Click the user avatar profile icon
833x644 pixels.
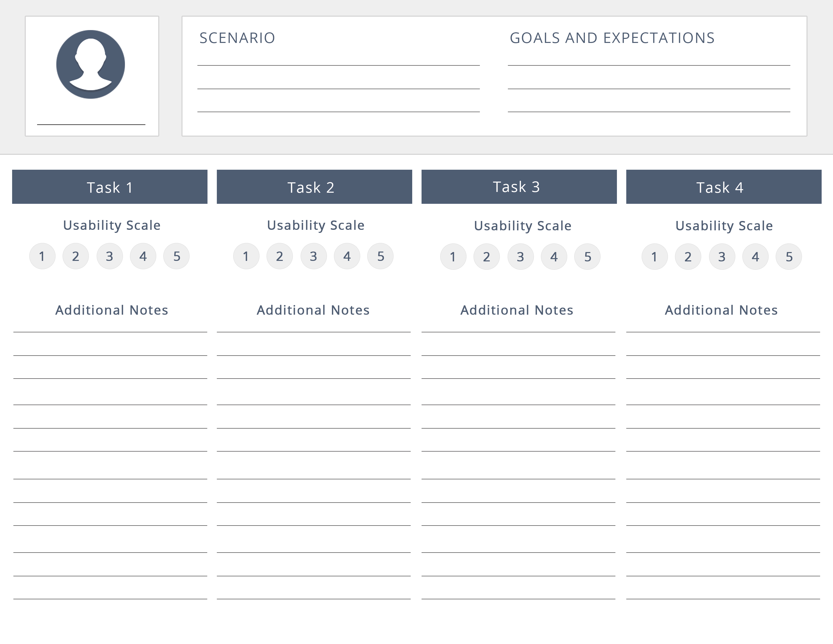point(90,64)
